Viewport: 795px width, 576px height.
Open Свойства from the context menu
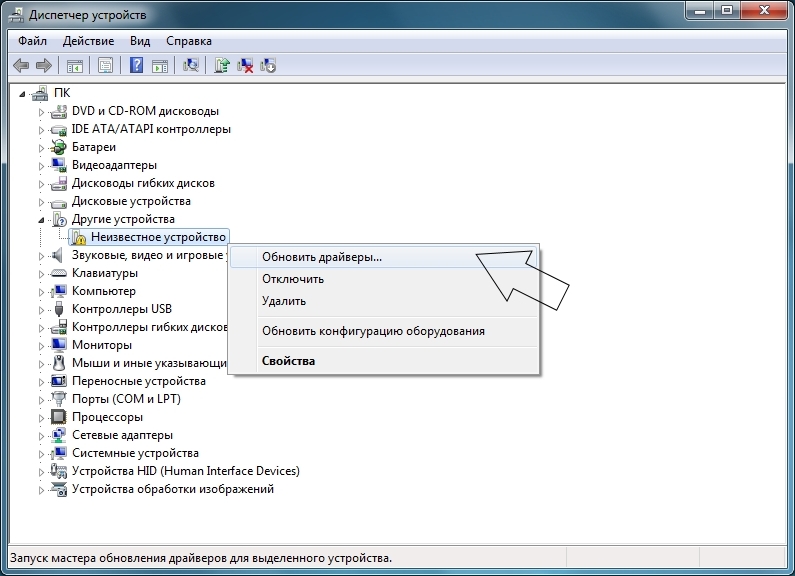click(x=288, y=361)
